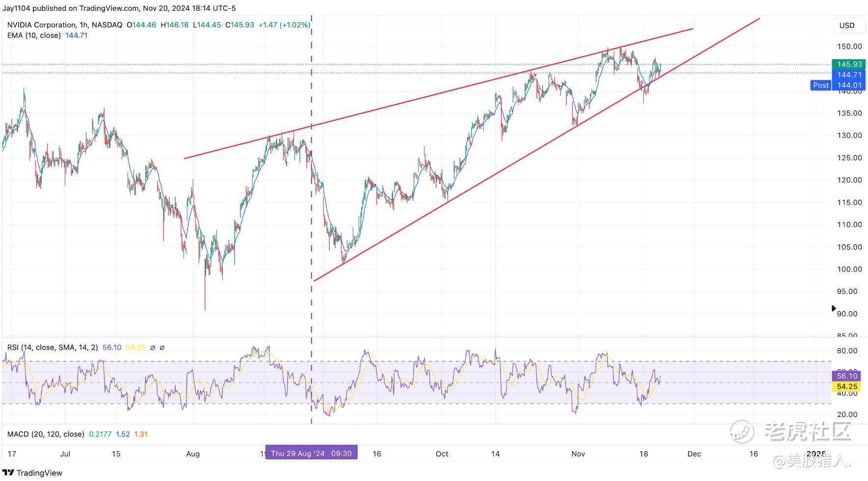Click the small black arrow beside 90.00
This screenshot has width=868, height=481.
tap(833, 308)
